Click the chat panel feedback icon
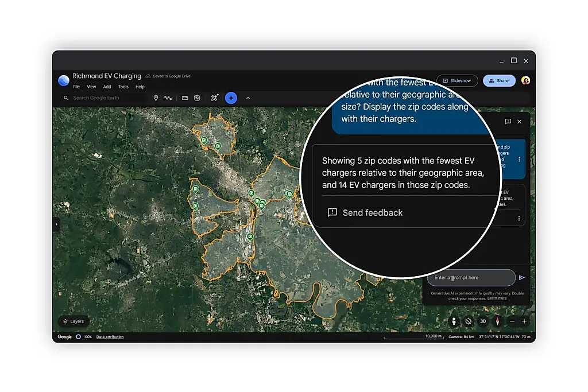 (x=508, y=122)
